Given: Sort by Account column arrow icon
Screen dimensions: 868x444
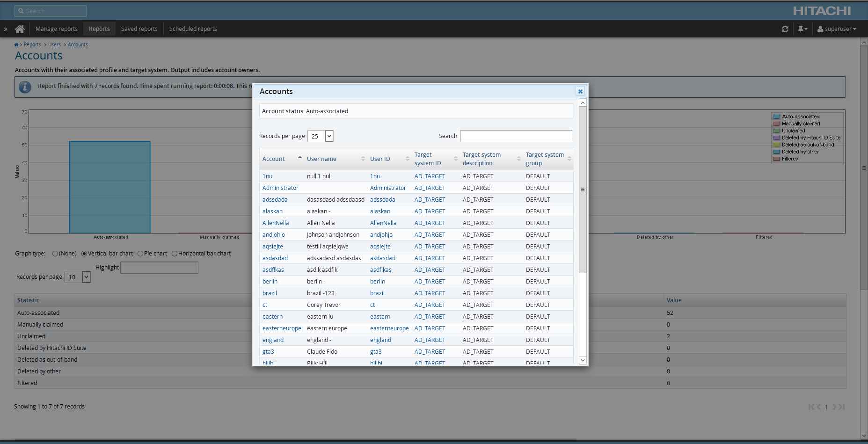Looking at the screenshot, I should (299, 158).
